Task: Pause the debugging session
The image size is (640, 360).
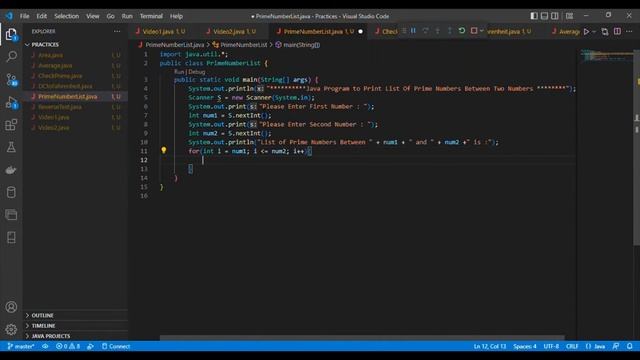Action: pos(413,31)
